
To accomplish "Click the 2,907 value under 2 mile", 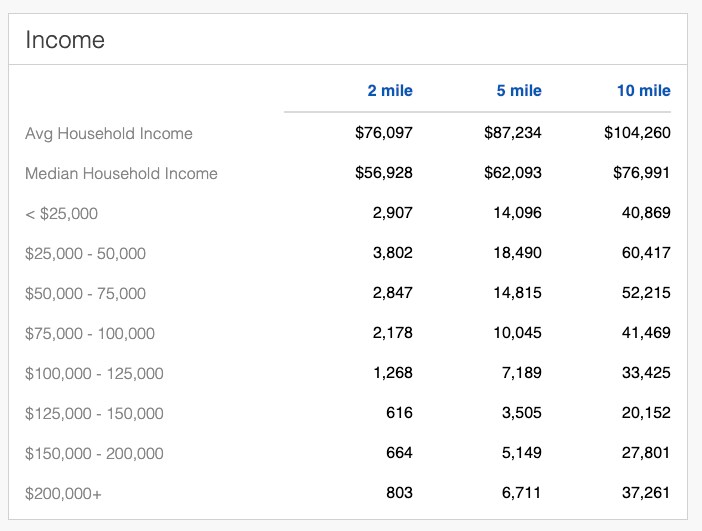I will [x=392, y=213].
